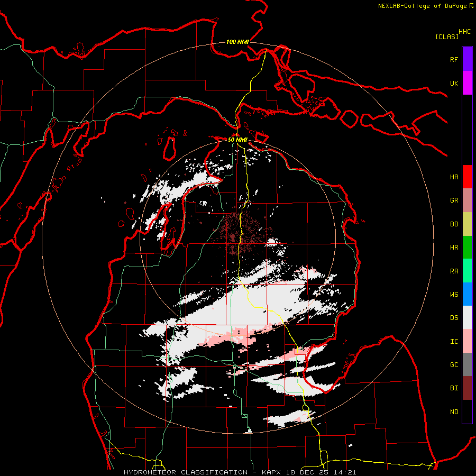The height and width of the screenshot is (476, 476).
Task: Click the IC pink legend swatch
Action: click(467, 341)
